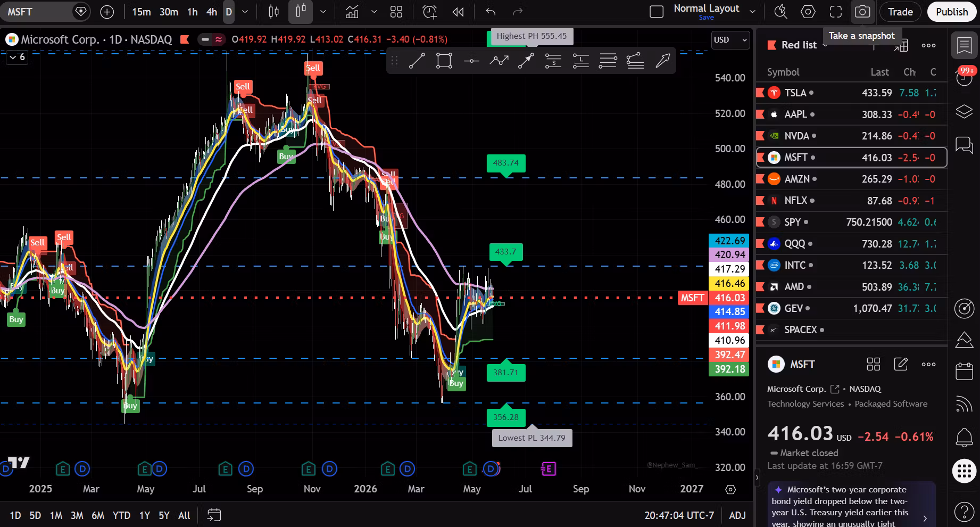Select the path zigzag drawing tool
The width and height of the screenshot is (980, 527).
point(499,61)
